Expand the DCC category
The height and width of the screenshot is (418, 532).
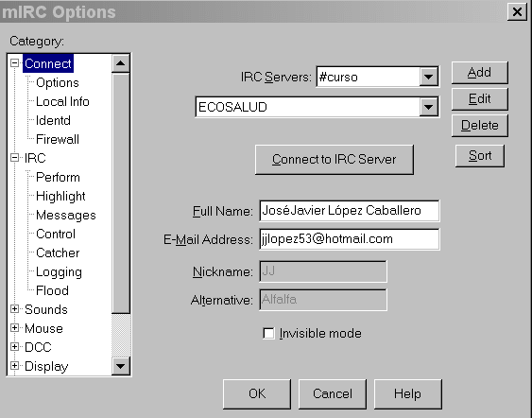tap(14, 347)
